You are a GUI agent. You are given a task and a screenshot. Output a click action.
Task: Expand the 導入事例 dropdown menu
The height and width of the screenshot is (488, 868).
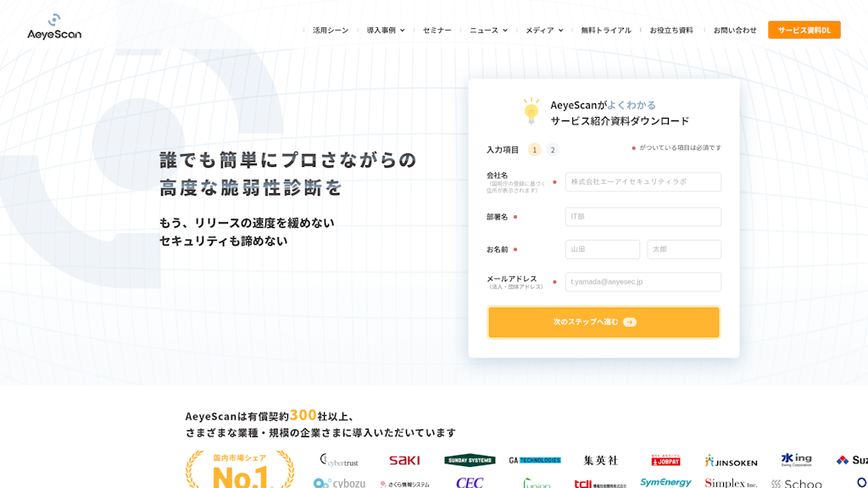point(381,29)
